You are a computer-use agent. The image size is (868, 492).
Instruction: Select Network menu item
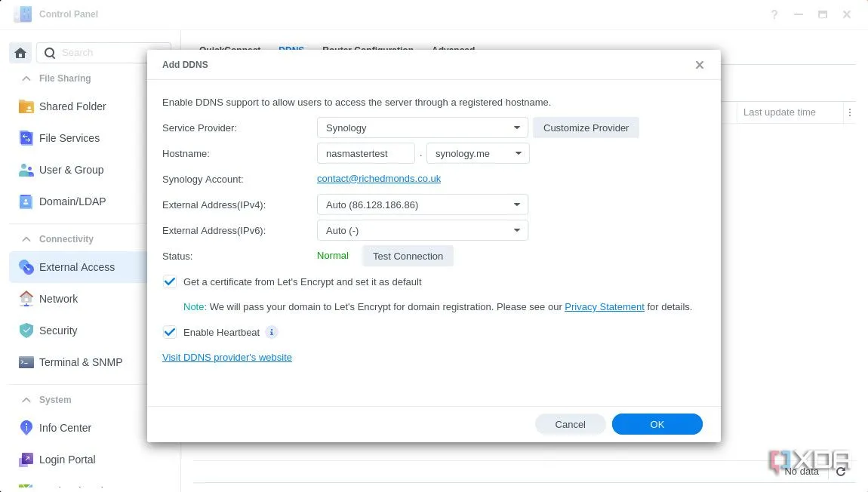78,299
